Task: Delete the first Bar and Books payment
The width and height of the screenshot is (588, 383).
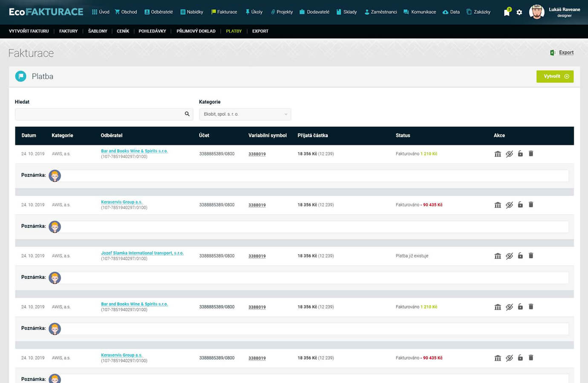Action: click(x=531, y=154)
